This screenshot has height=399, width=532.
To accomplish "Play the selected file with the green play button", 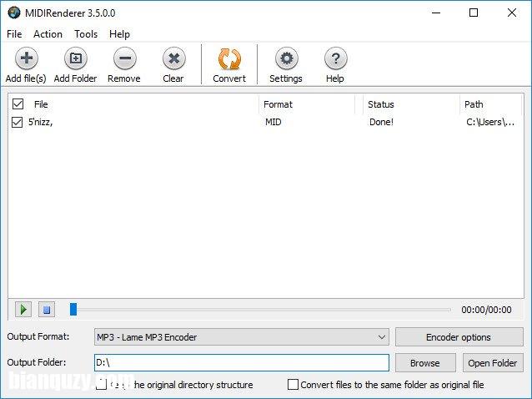I will 23,310.
